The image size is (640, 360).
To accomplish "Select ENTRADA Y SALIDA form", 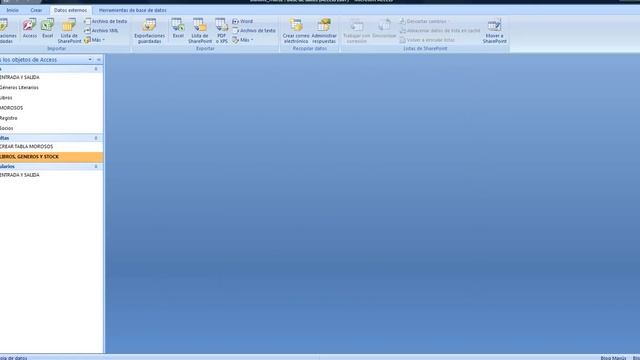I will click(x=51, y=175).
